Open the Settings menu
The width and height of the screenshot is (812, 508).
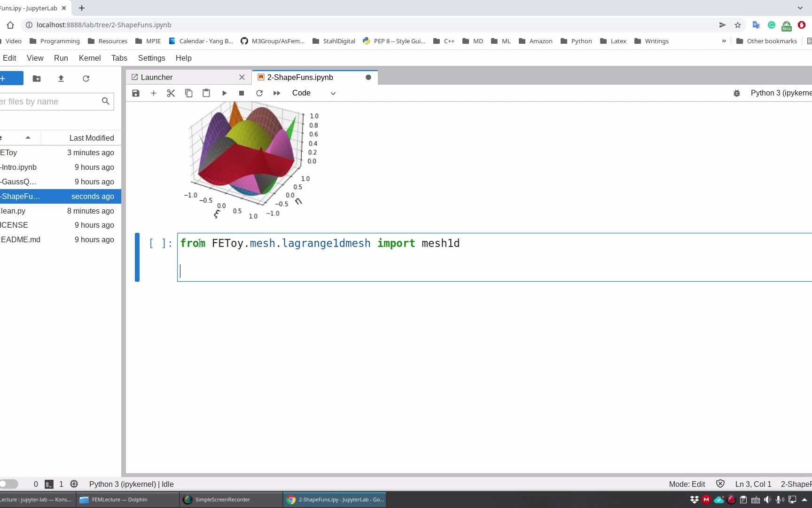[152, 58]
